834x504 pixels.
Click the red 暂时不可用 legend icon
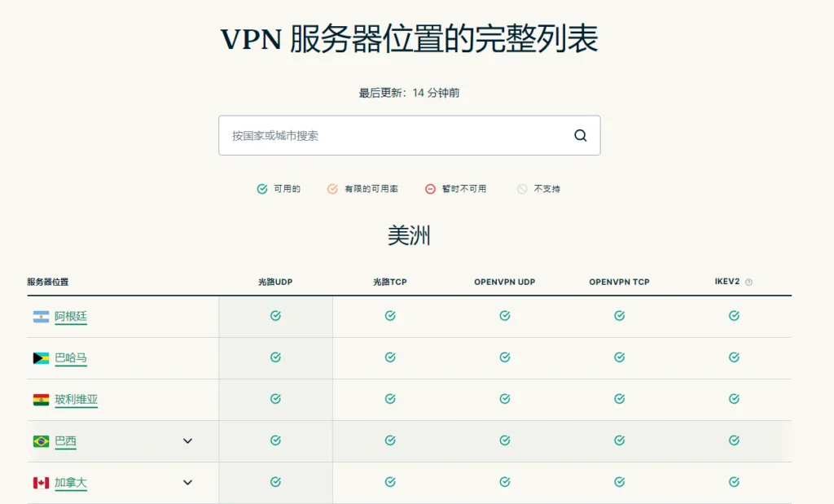tap(430, 189)
